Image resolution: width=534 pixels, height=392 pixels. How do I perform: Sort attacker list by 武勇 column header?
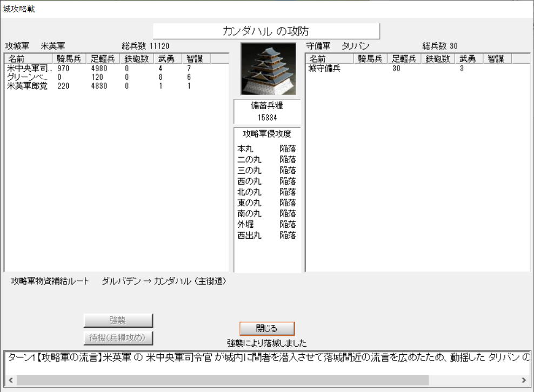[x=165, y=59]
